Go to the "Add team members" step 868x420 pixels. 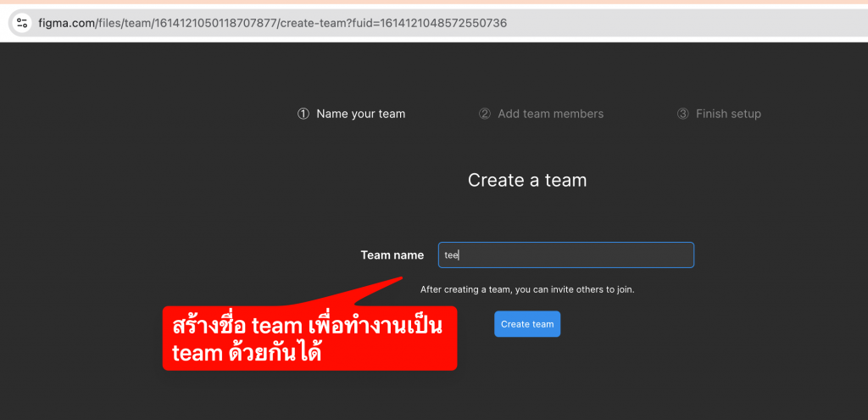click(x=550, y=114)
